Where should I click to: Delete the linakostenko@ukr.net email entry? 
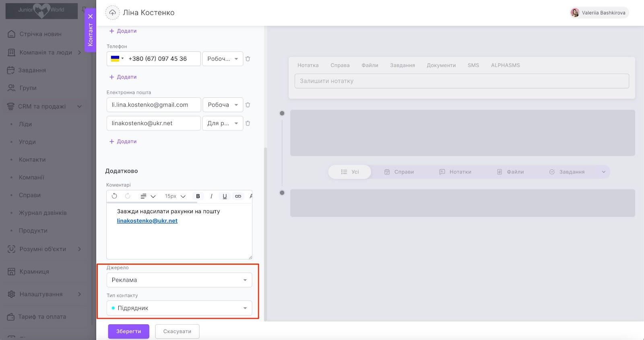(x=248, y=123)
